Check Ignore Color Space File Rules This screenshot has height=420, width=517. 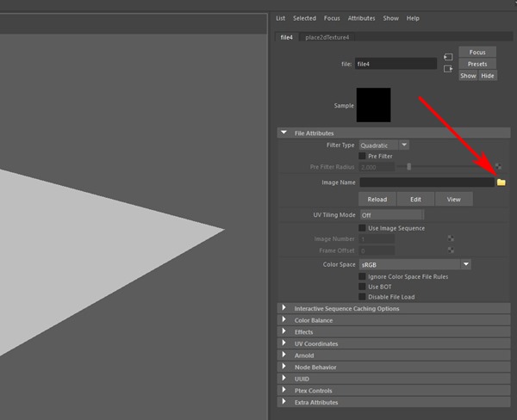pyautogui.click(x=363, y=276)
